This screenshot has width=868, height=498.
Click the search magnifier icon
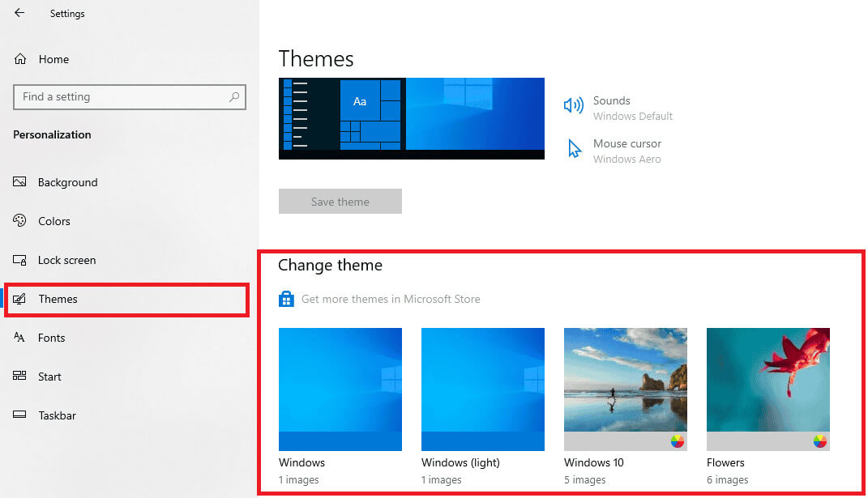234,97
